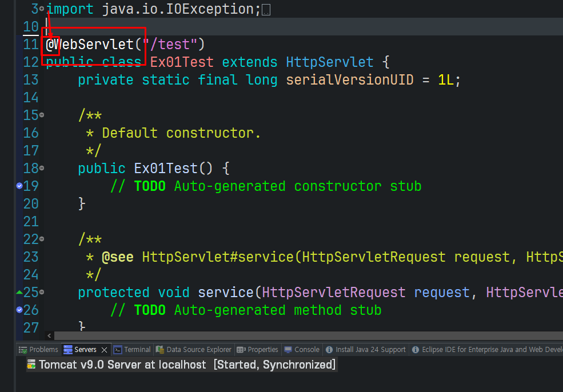
Task: Click the Data Source Explorer tab icon
Action: (160, 349)
